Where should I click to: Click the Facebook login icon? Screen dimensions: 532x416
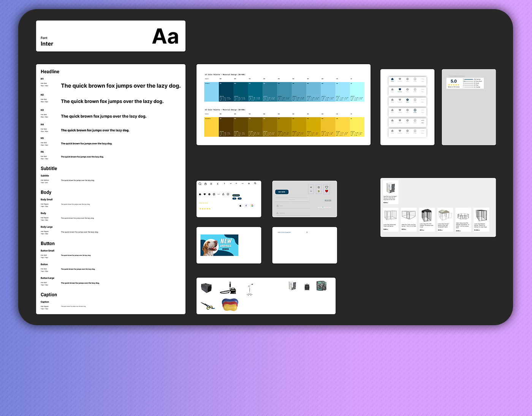pyautogui.click(x=246, y=206)
